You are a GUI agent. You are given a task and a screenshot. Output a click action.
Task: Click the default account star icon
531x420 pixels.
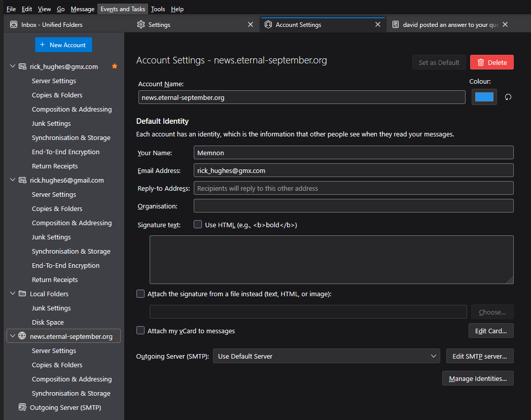115,66
